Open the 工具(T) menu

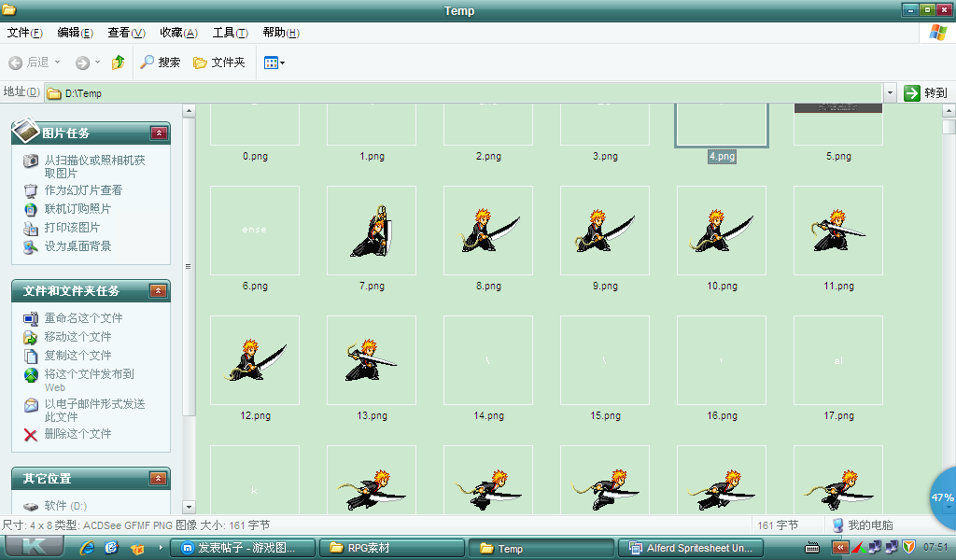click(230, 33)
